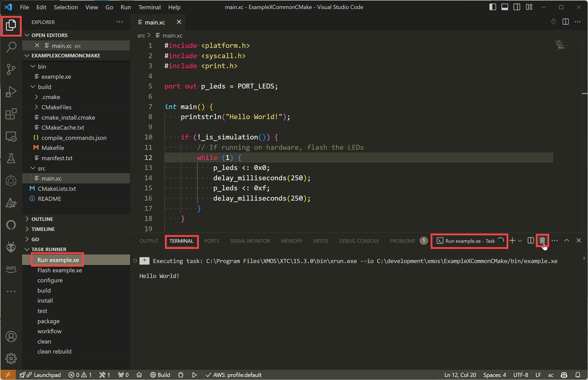Viewport: 588px width, 380px height.
Task: Click AWS: profile:default status item
Action: pos(234,375)
